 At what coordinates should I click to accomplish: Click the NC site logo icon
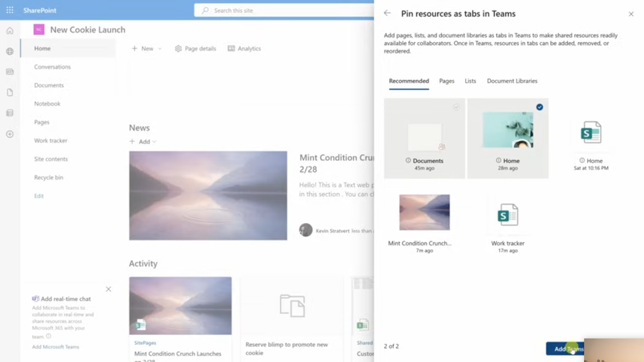tap(39, 30)
